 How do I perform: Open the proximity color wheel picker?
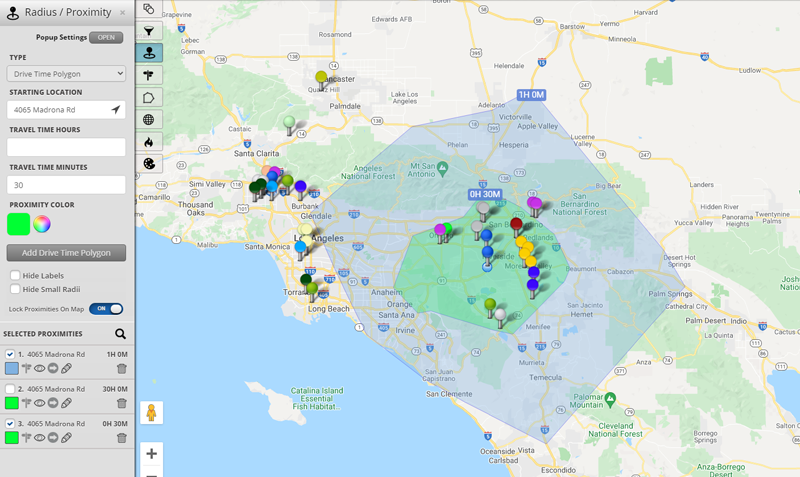[42, 224]
